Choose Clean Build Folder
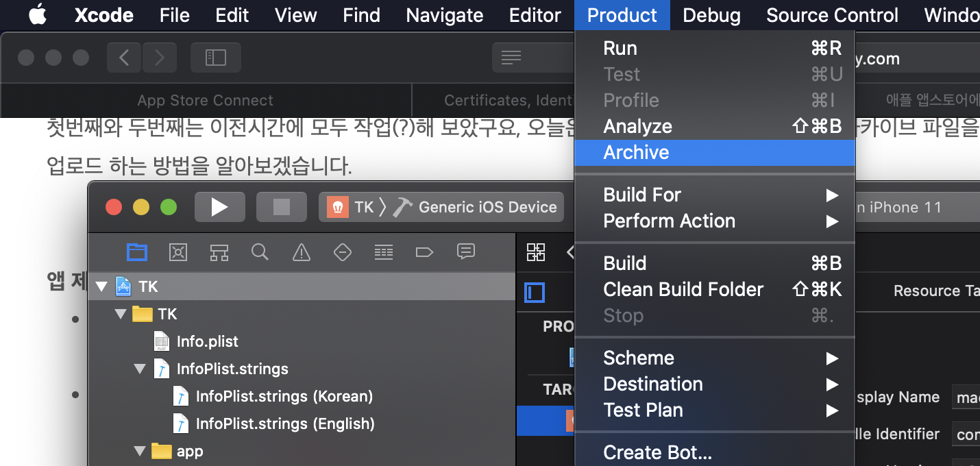Image resolution: width=980 pixels, height=466 pixels. click(715, 290)
